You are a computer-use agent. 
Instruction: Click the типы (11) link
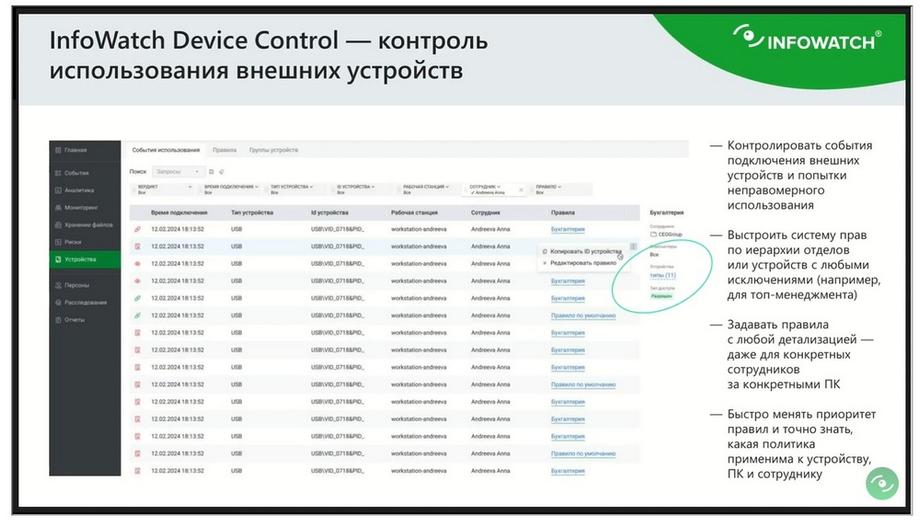click(x=662, y=275)
